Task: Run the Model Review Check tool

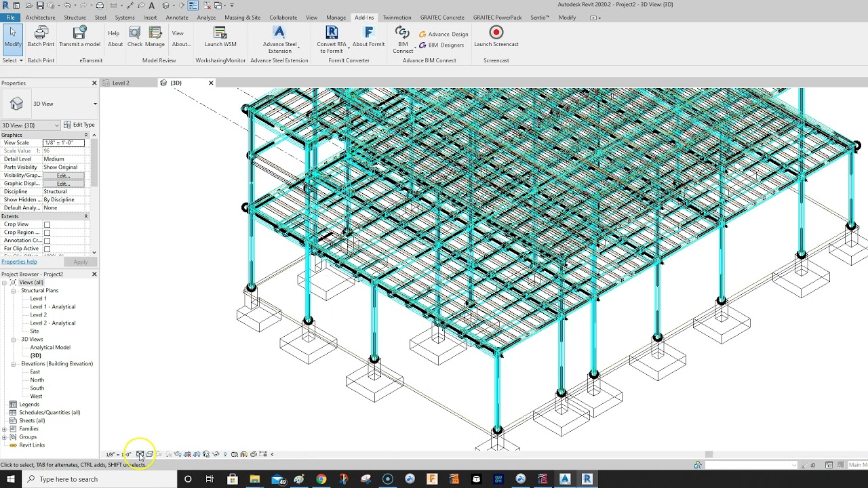Action: click(x=135, y=37)
